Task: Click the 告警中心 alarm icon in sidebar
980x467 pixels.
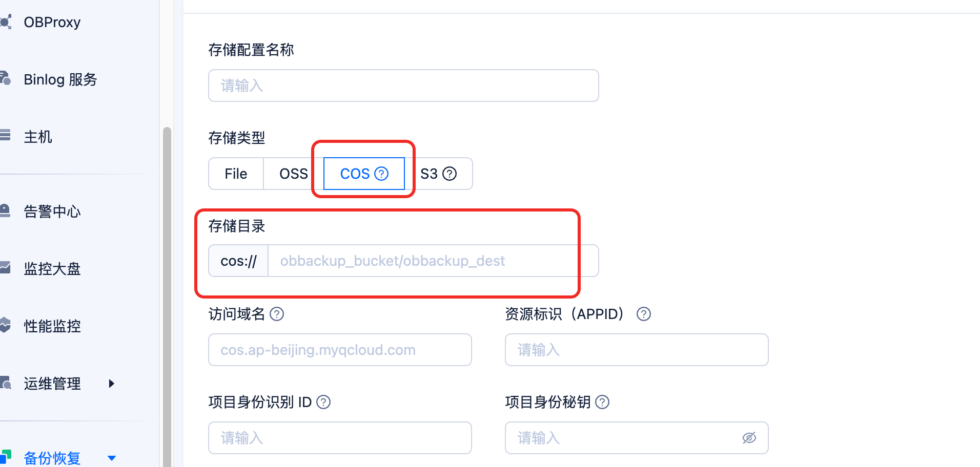Action: pyautogui.click(x=5, y=211)
